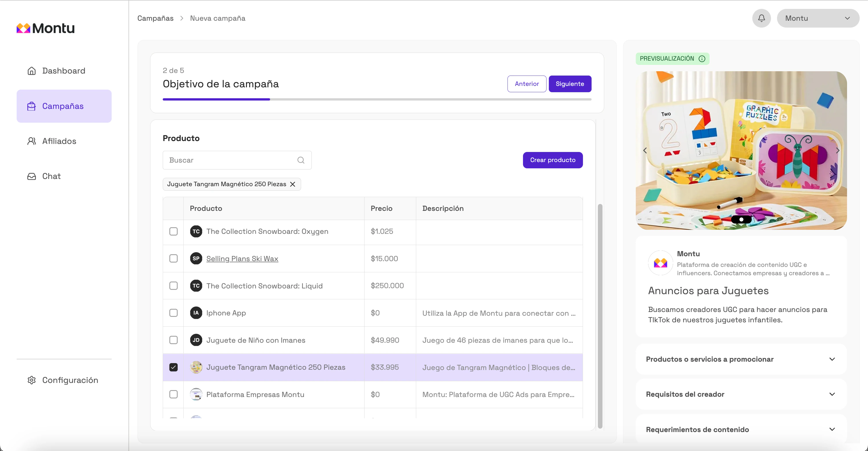Click the Montu brand avatar in preview

point(660,263)
